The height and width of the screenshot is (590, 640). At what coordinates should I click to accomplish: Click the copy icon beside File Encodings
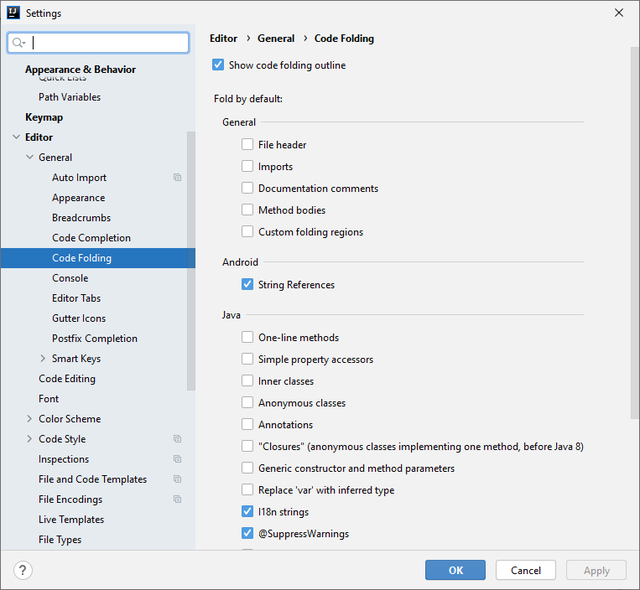(x=177, y=499)
